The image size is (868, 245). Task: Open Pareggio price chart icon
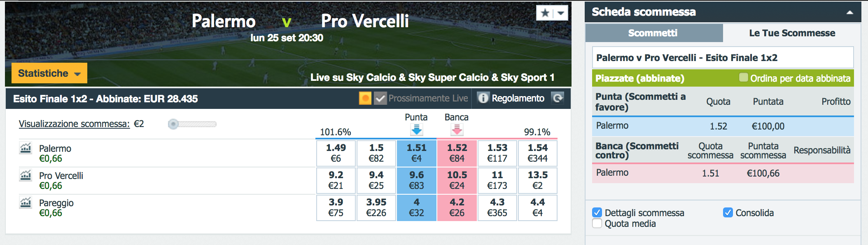(26, 202)
